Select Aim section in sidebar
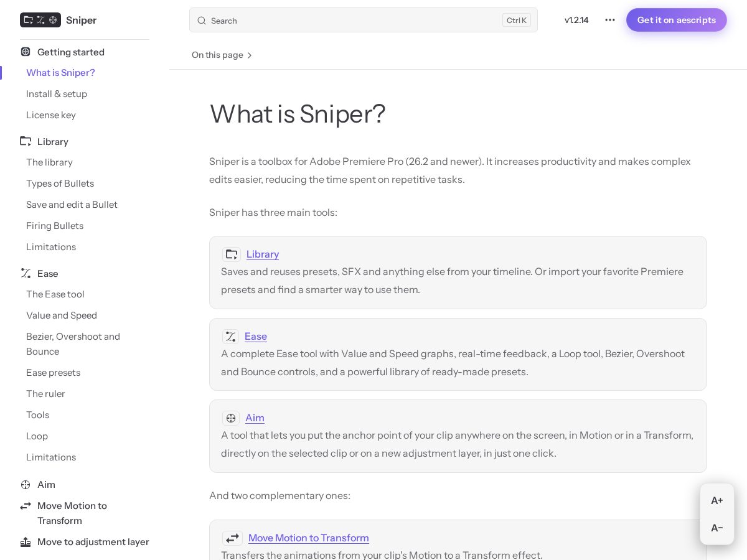Screen dimensions: 747x560 point(46,484)
